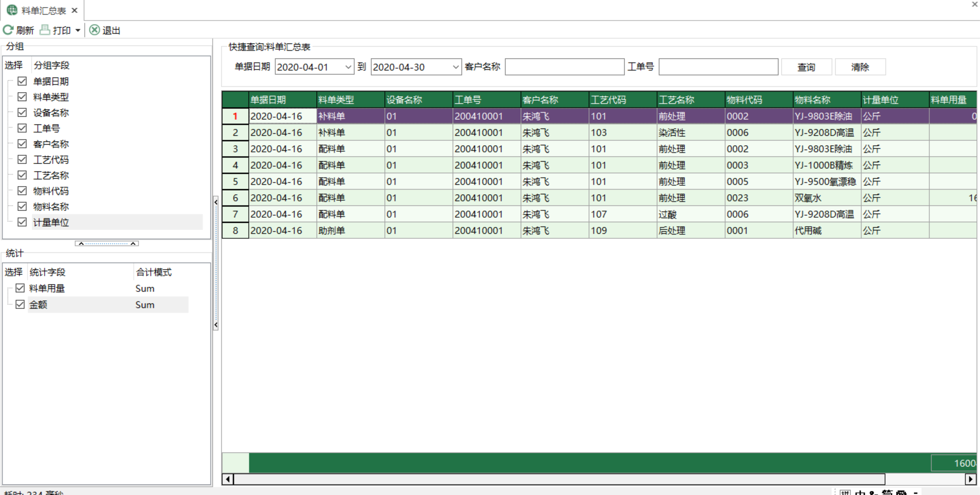Toggle 金额 statistics checkbox
The image size is (980, 495).
[x=20, y=304]
